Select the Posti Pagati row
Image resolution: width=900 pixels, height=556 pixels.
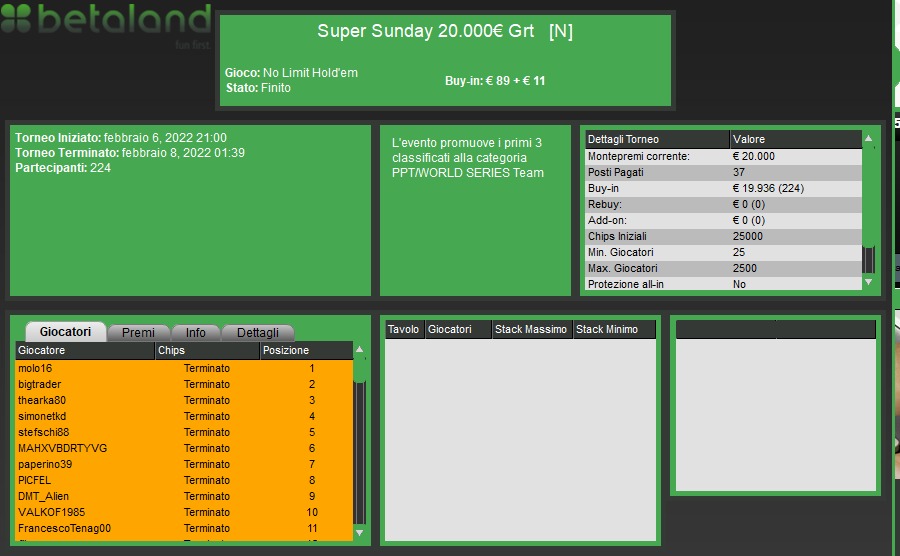tap(723, 172)
